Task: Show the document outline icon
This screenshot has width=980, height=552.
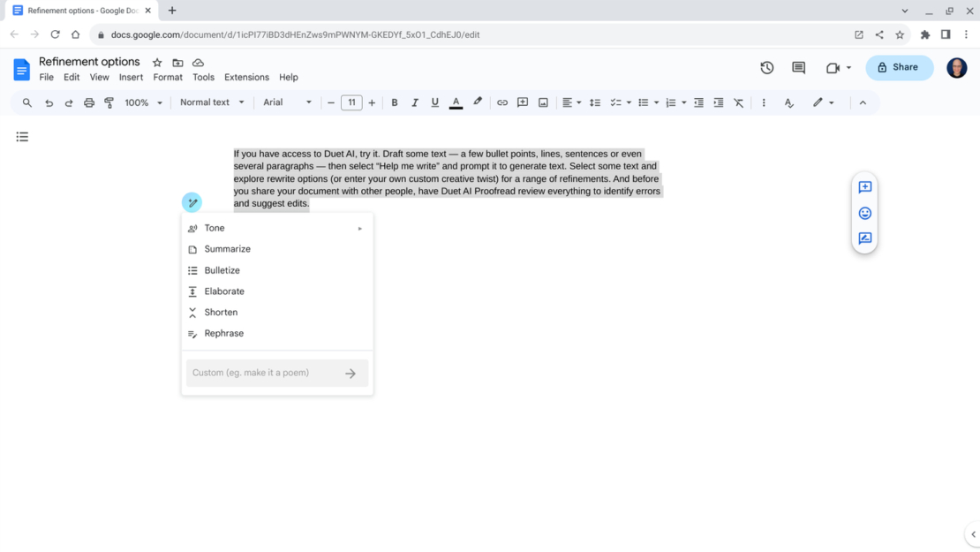Action: tap(22, 137)
